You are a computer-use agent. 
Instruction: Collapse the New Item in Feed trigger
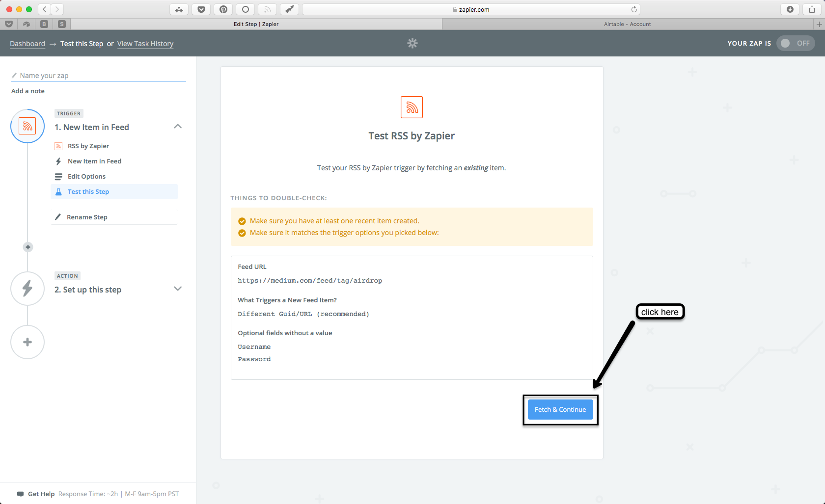tap(178, 127)
